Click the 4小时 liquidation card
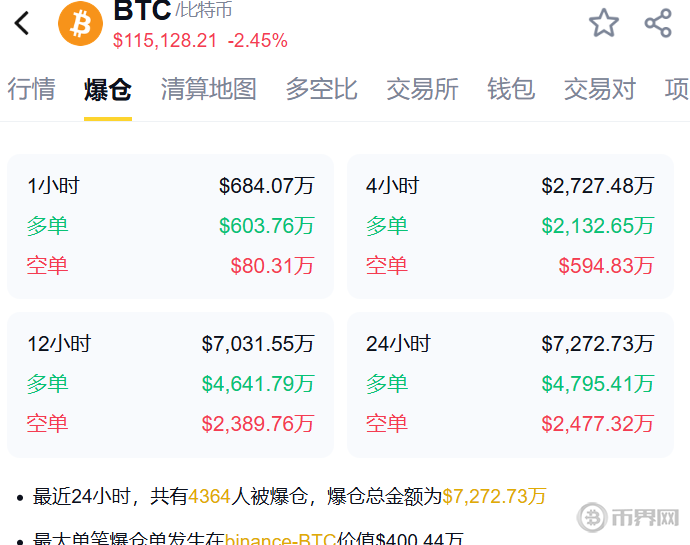This screenshot has height=545, width=690. [510, 226]
